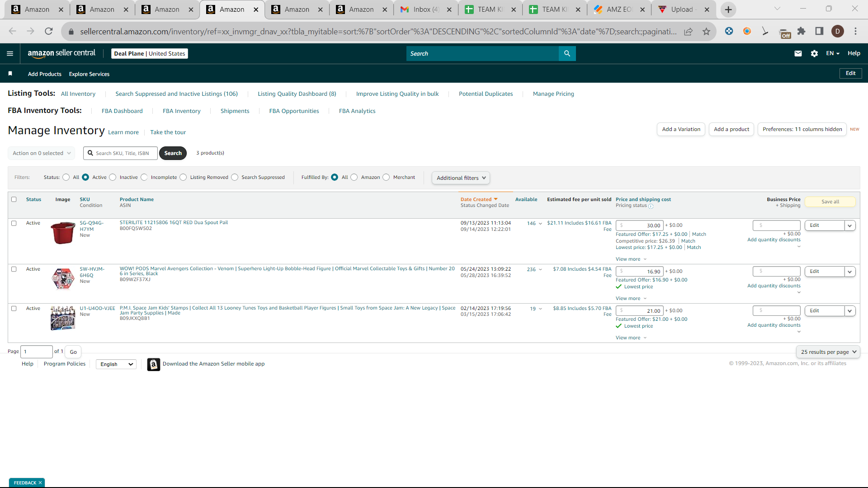This screenshot has width=868, height=488.
Task: Open the Edit dropdown arrow for Sterilite pail
Action: pyautogui.click(x=850, y=225)
